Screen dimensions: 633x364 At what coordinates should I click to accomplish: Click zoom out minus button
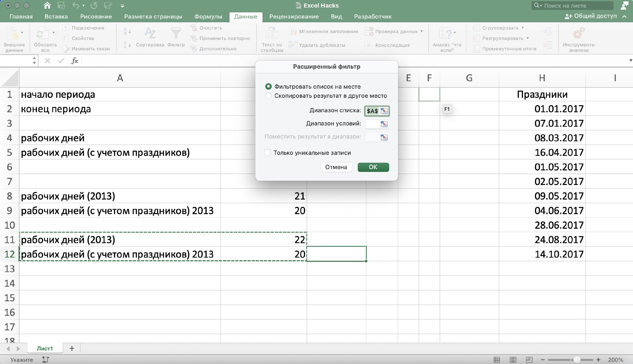pyautogui.click(x=543, y=360)
